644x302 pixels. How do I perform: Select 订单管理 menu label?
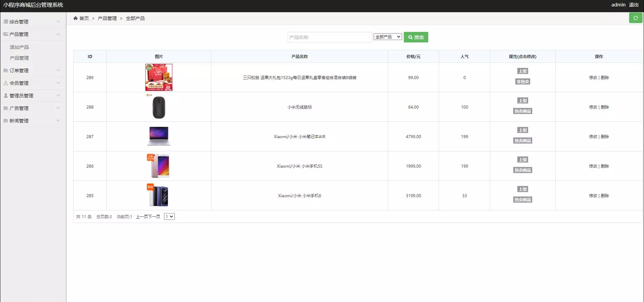click(19, 70)
